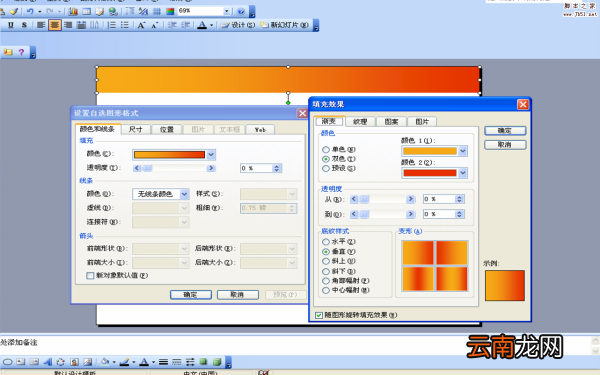Click 取消 in format AutoShape dialog
Image resolution: width=600 pixels, height=375 pixels.
[238, 295]
